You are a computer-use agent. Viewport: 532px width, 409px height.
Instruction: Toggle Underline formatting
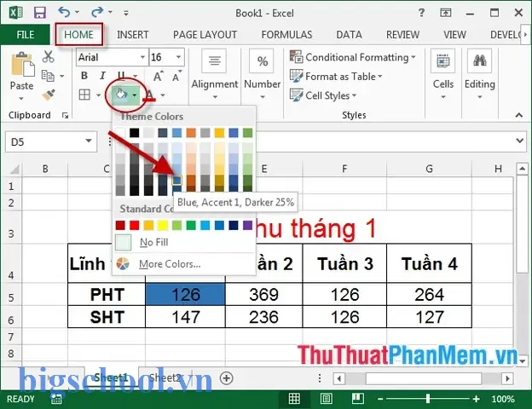tap(121, 76)
